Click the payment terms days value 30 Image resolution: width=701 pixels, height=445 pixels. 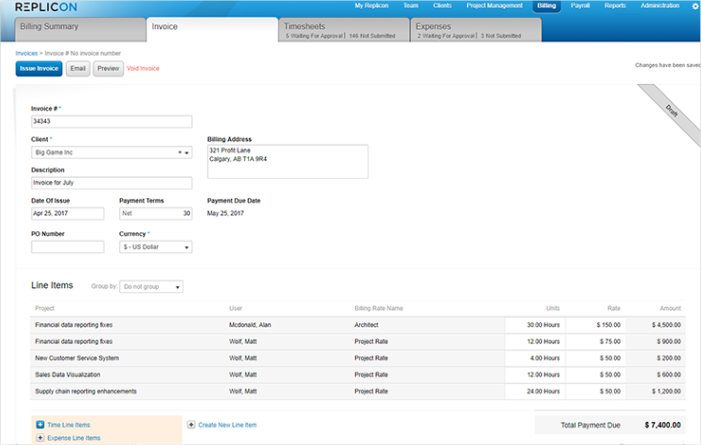(x=186, y=213)
